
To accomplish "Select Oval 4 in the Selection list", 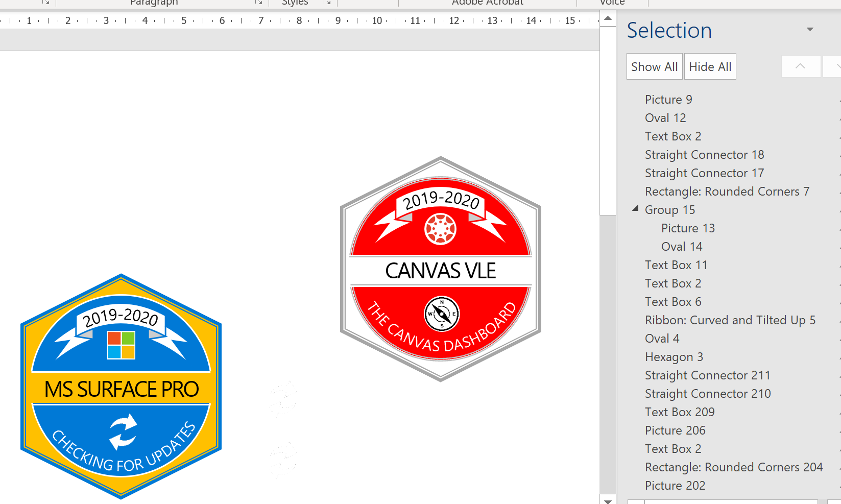I will coord(662,339).
